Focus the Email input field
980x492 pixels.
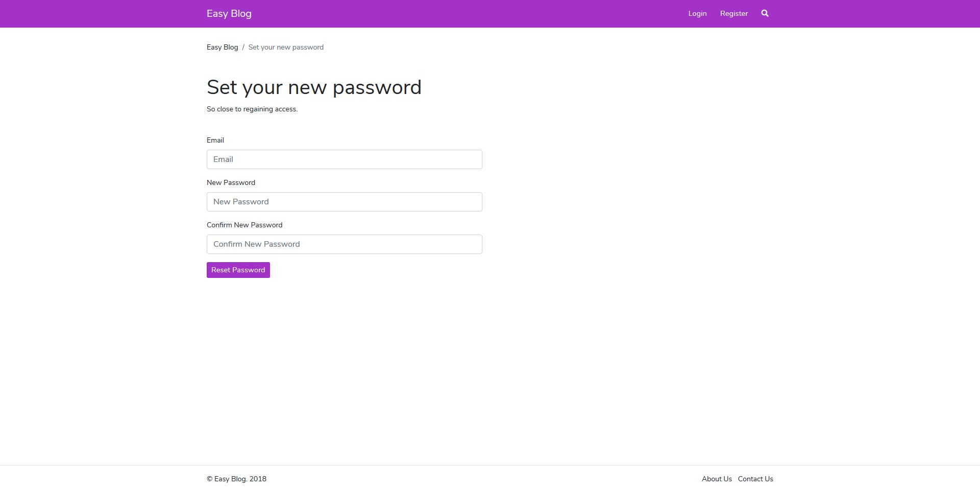tap(344, 159)
